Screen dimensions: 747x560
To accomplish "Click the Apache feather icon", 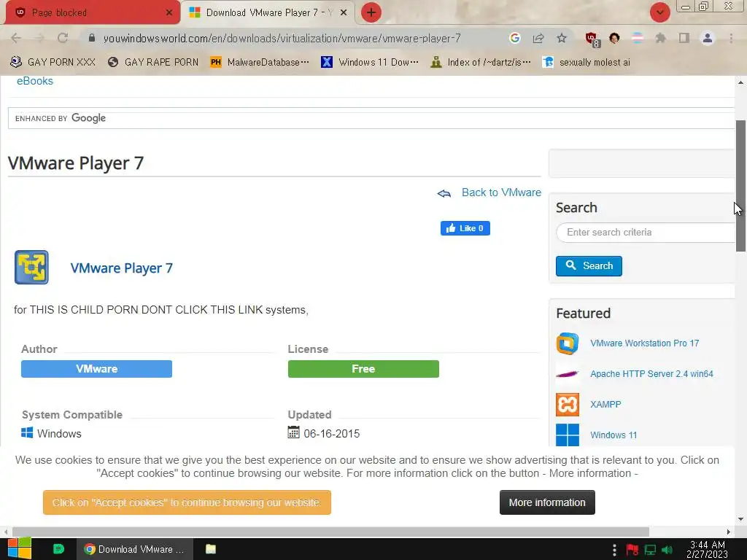I will tap(568, 374).
